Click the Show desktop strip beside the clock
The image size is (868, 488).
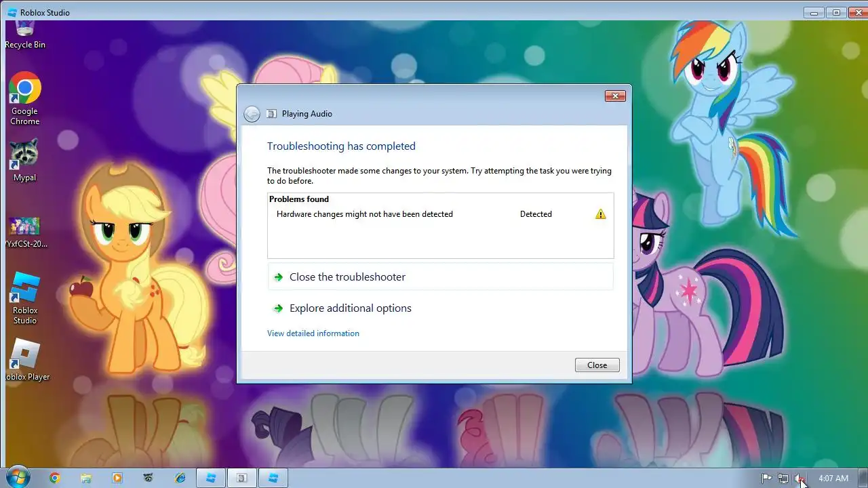(863, 478)
